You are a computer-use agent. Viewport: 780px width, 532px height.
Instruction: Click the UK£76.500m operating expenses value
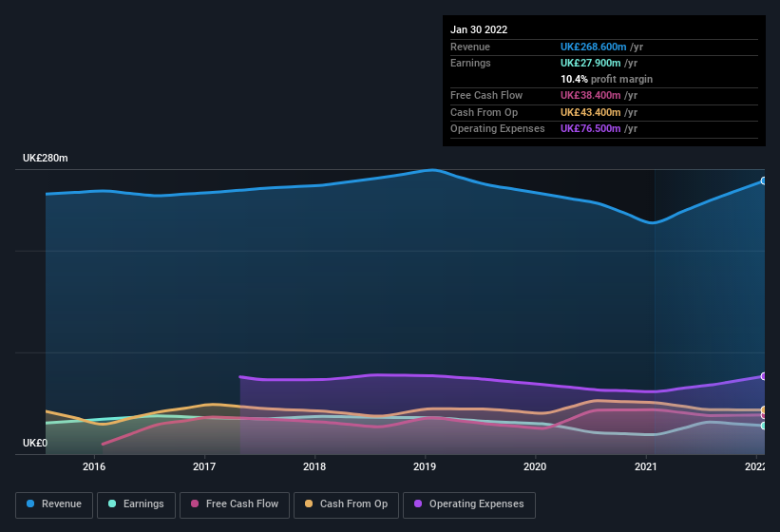pyautogui.click(x=591, y=129)
